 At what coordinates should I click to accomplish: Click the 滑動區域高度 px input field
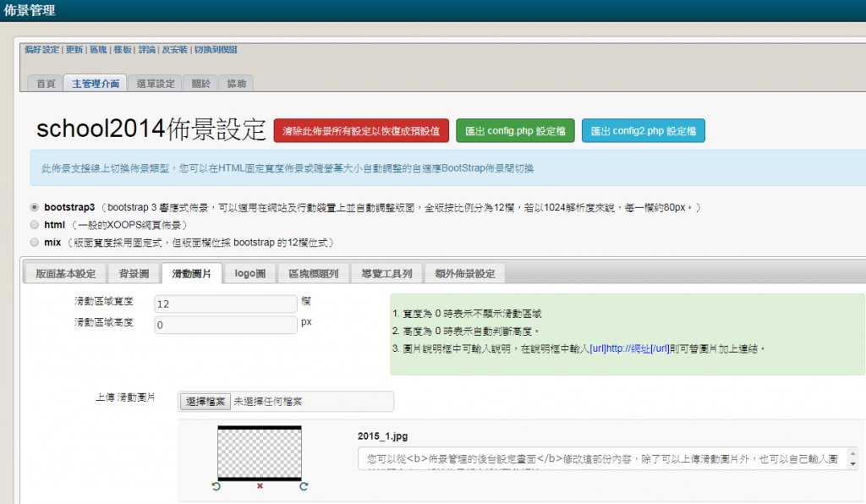pos(225,325)
